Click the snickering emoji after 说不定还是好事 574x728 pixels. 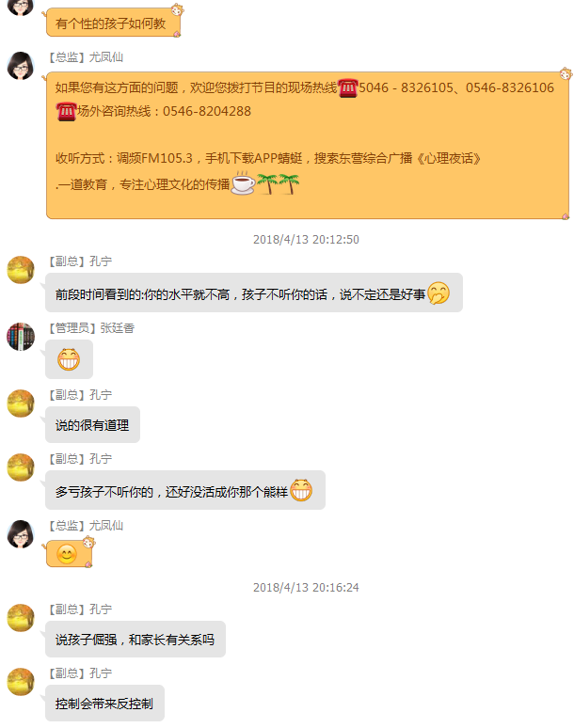(438, 293)
